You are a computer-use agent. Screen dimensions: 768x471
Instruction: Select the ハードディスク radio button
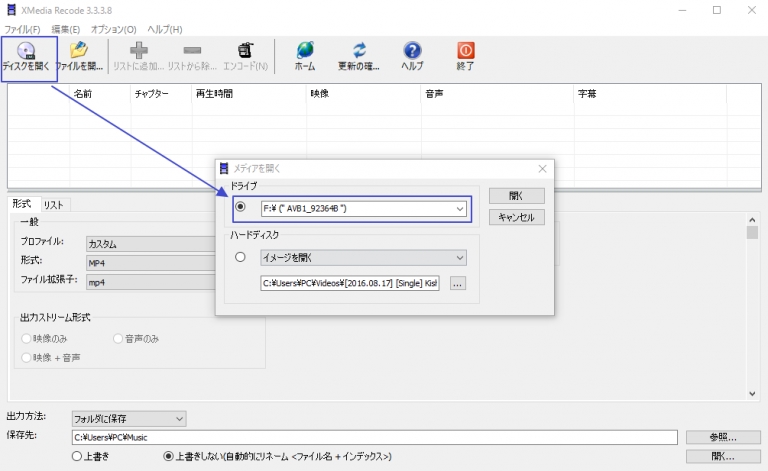(240, 258)
